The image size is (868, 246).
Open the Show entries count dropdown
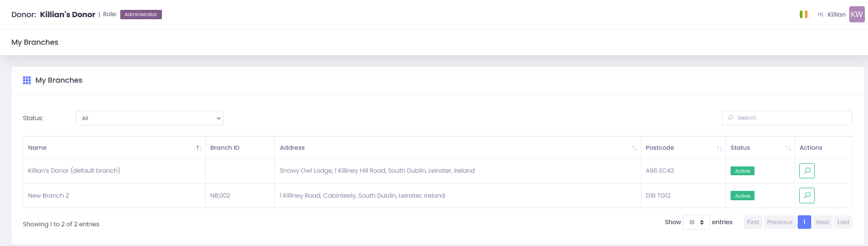click(696, 222)
